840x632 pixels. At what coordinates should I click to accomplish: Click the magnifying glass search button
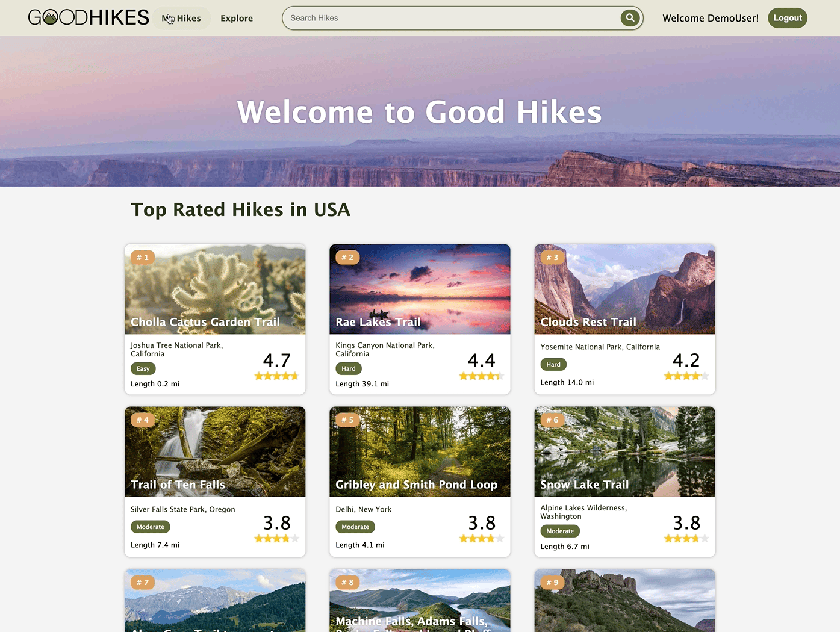click(630, 18)
